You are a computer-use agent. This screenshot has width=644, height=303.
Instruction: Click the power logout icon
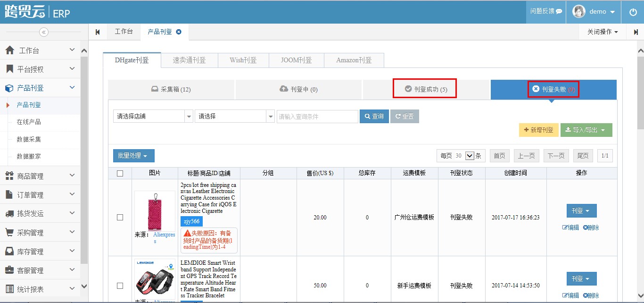(633, 12)
